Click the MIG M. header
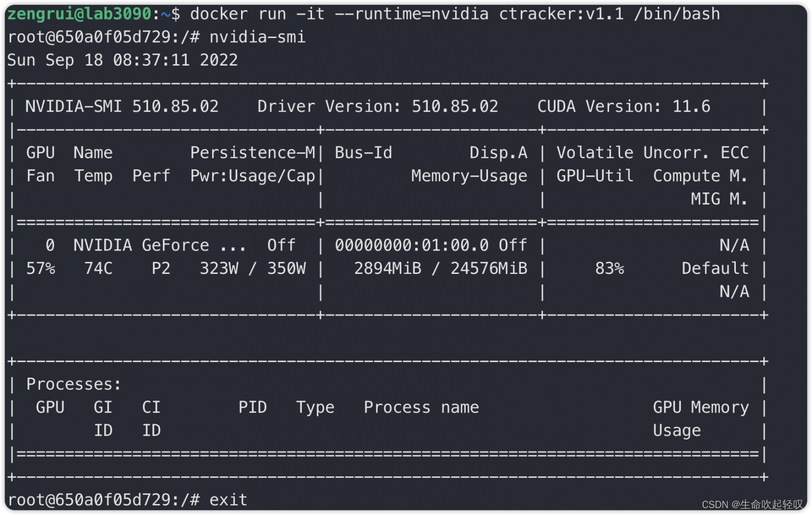 pyautogui.click(x=719, y=199)
